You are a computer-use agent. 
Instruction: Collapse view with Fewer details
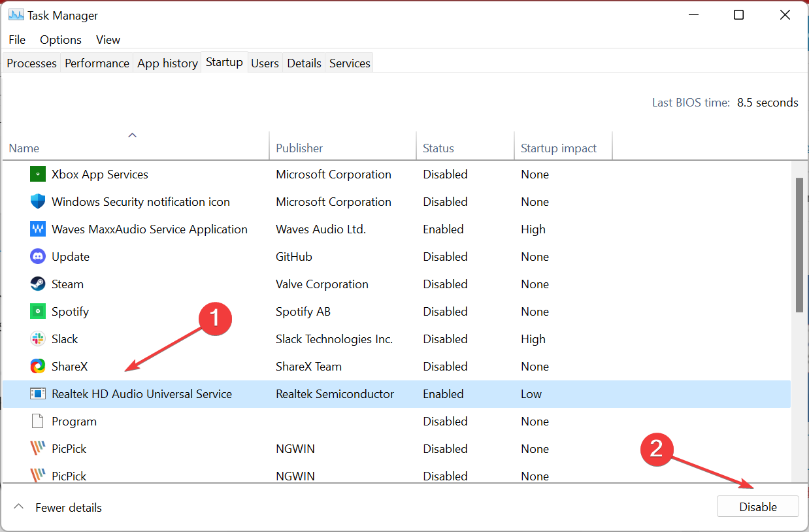(58, 508)
